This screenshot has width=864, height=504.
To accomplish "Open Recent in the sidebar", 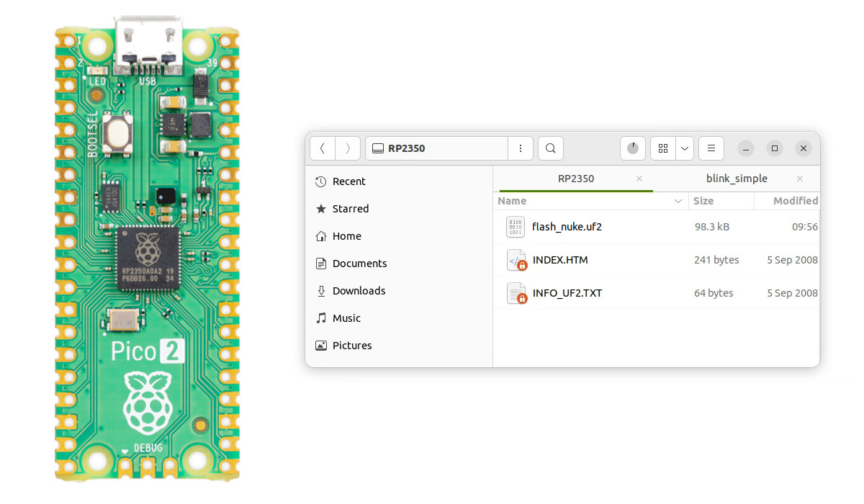I will pos(400,181).
